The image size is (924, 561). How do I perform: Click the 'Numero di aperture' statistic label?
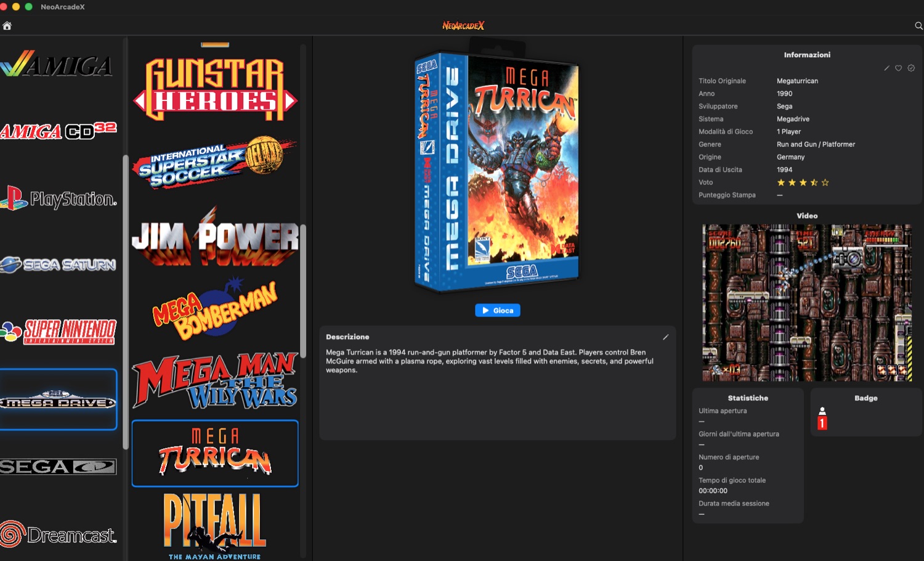(x=729, y=457)
